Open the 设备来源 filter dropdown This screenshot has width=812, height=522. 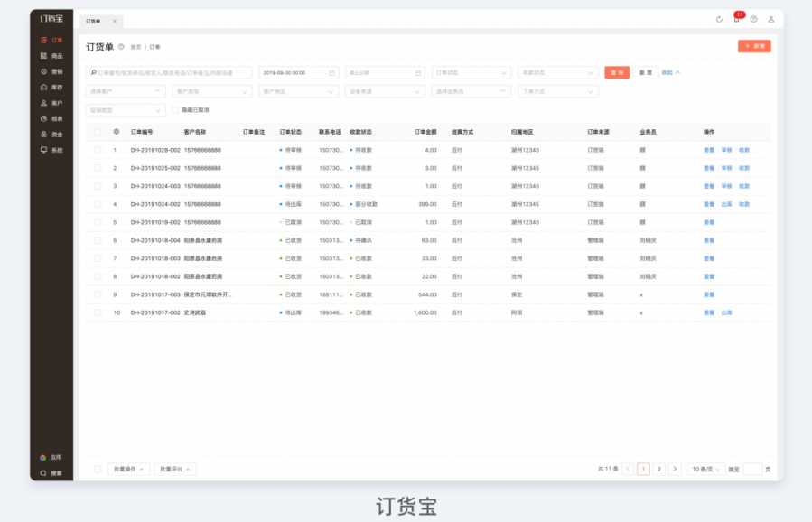coord(385,91)
